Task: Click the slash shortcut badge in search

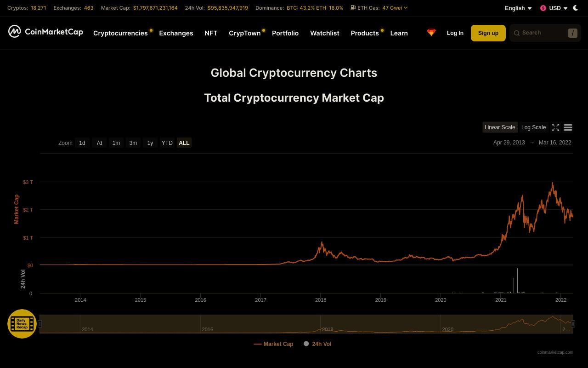Action: point(572,33)
